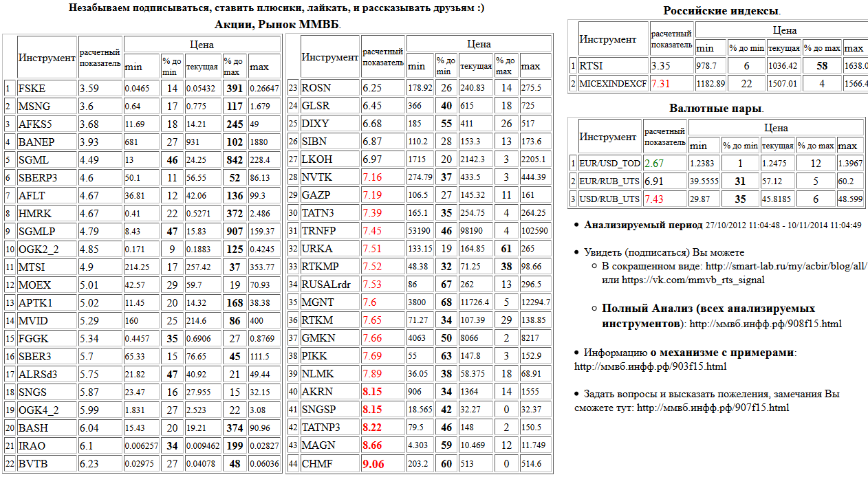
Task: Click the EUR/RUB_UTS instrument cell
Action: (x=608, y=181)
